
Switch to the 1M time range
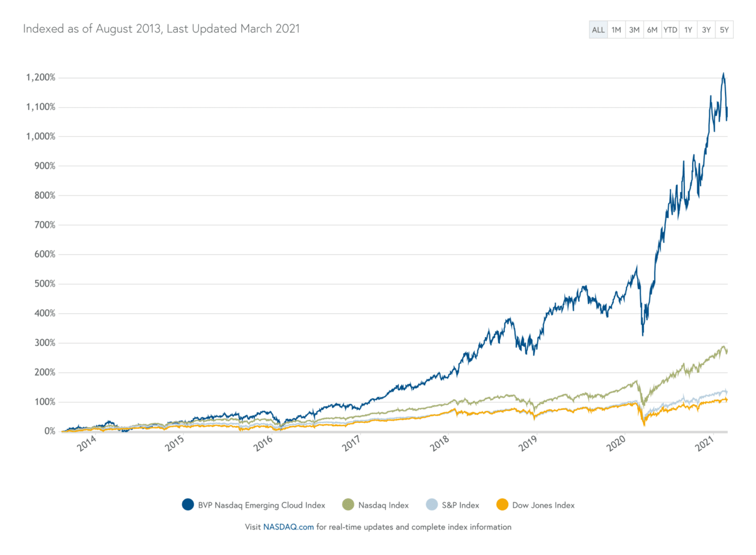click(x=616, y=30)
